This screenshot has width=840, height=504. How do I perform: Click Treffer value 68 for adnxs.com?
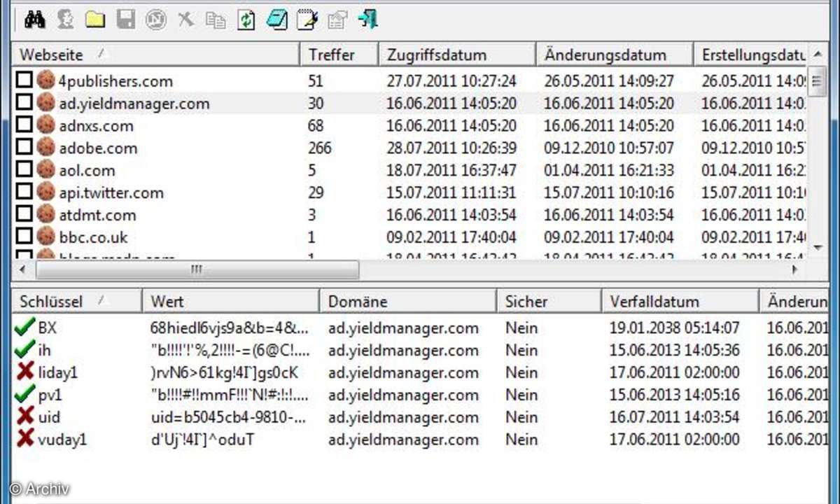tap(316, 125)
